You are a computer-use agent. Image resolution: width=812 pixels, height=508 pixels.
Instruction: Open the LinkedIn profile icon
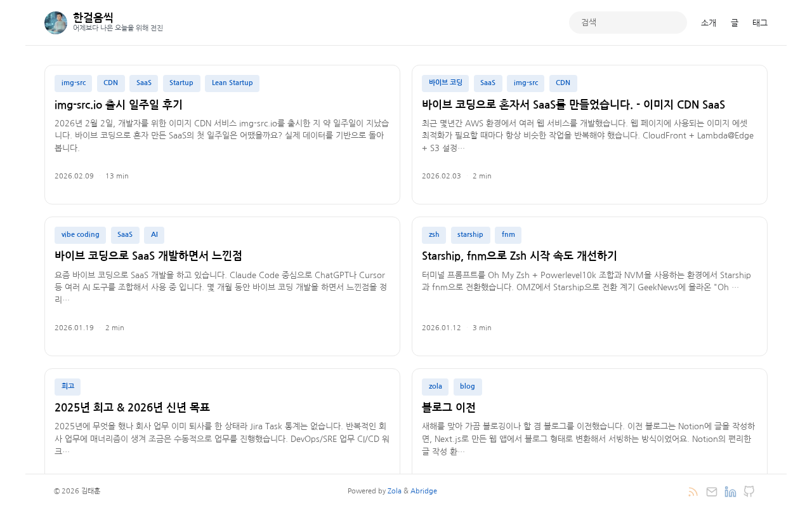click(730, 491)
